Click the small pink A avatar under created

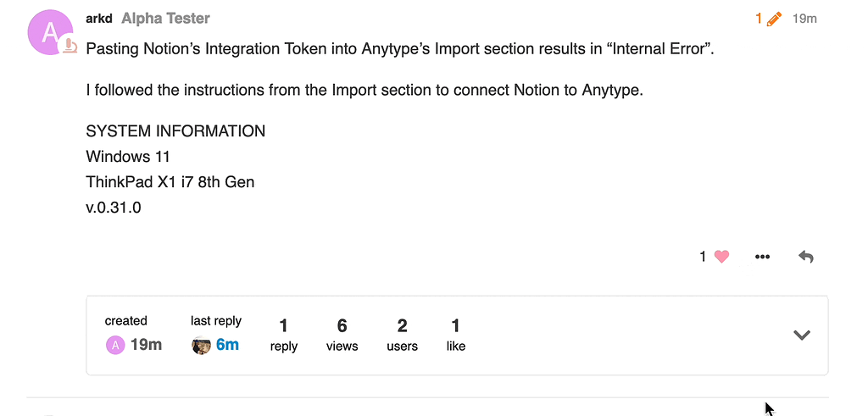(x=114, y=345)
